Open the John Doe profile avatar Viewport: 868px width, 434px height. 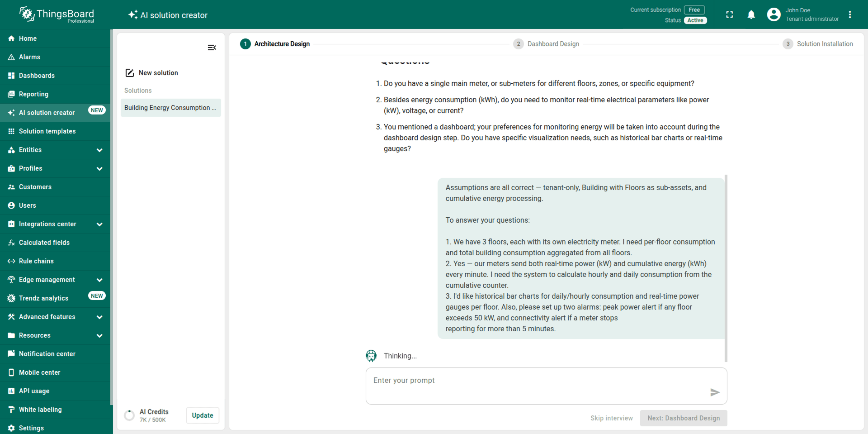[774, 15]
